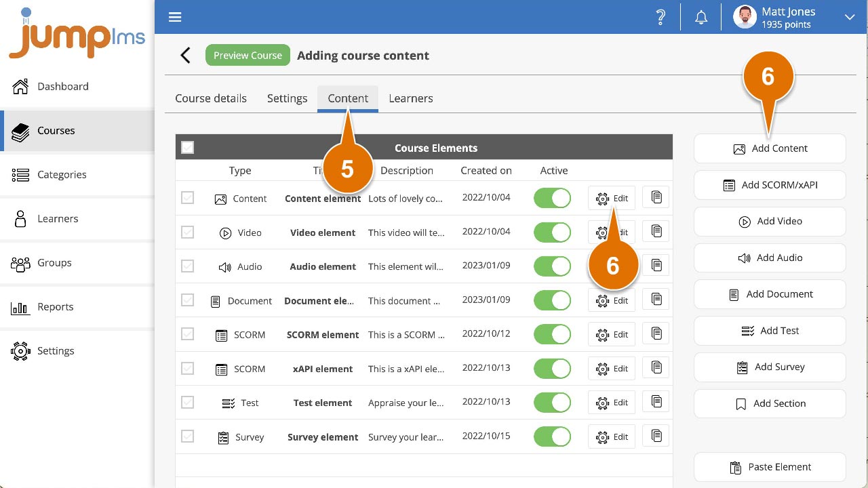Copy the xAPI element via clipboard icon
The width and height of the screenshot is (868, 488).
(656, 367)
